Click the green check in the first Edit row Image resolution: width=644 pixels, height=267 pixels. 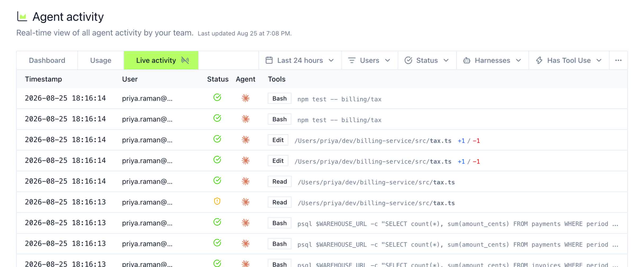click(x=217, y=139)
